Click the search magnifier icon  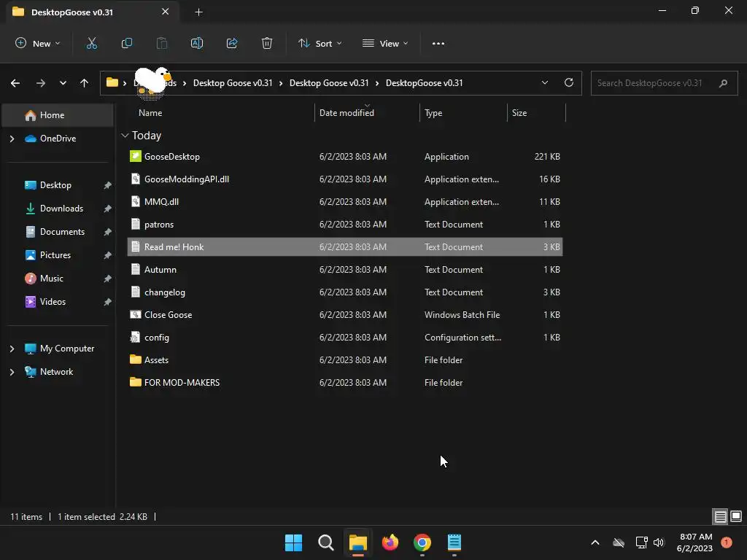tap(723, 83)
